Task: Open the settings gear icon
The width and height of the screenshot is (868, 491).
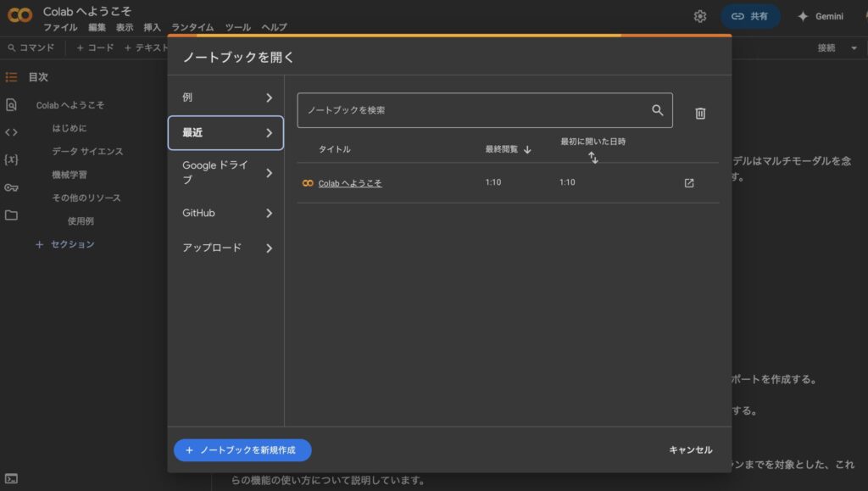Action: (x=699, y=17)
